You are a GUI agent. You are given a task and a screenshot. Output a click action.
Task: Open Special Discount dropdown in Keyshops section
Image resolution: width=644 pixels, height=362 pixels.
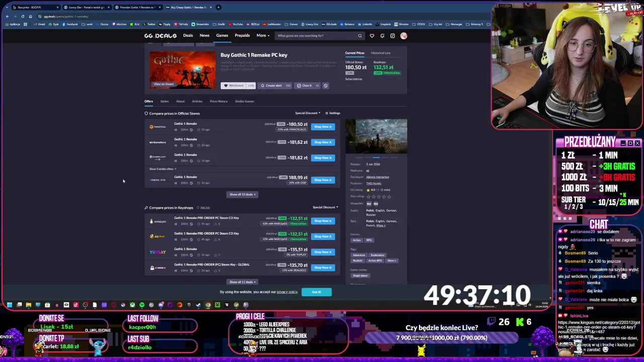tap(325, 207)
